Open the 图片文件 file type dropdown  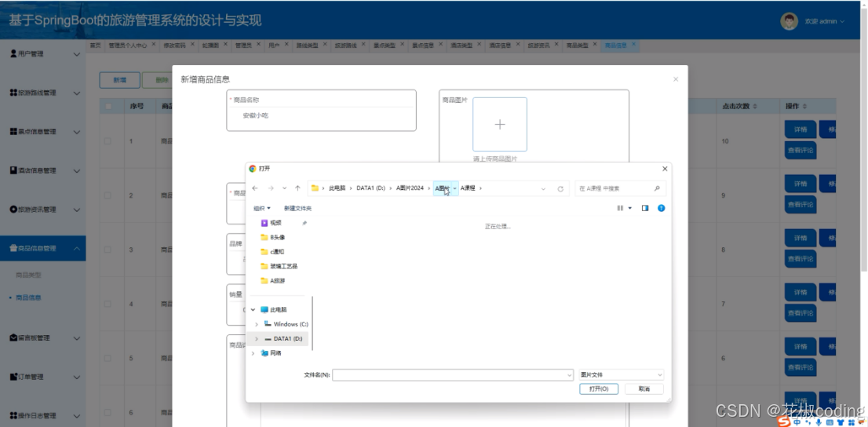(x=621, y=375)
